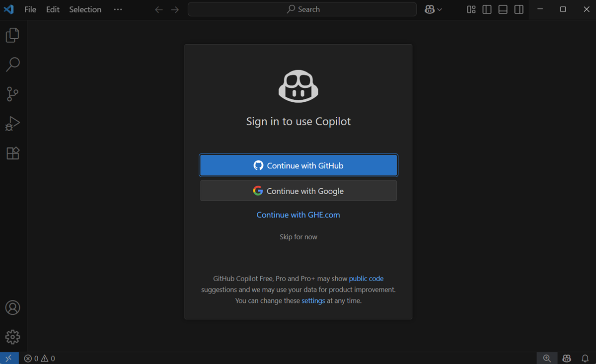Image resolution: width=596 pixels, height=364 pixels.
Task: Toggle the Secondary Side Bar
Action: tap(519, 9)
